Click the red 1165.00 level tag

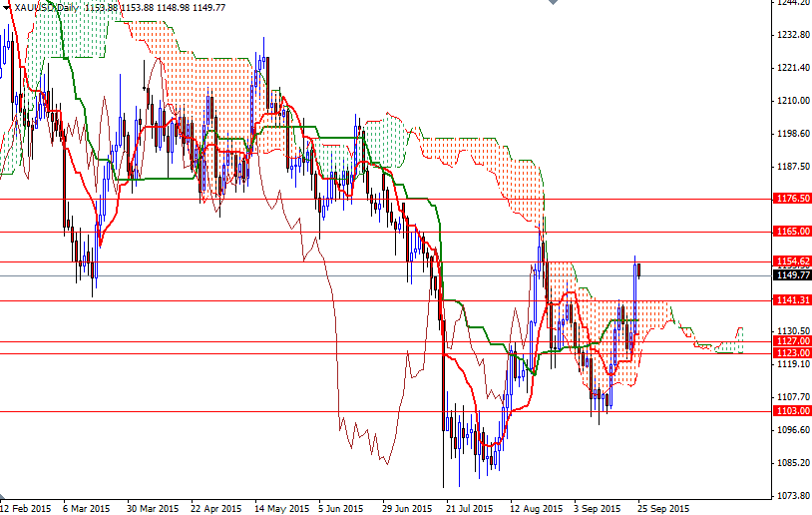[791, 232]
